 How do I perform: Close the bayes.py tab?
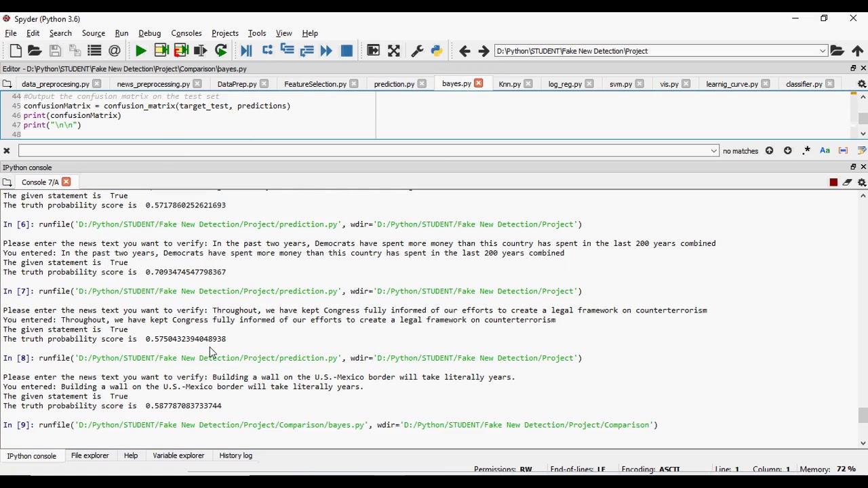[x=479, y=83]
